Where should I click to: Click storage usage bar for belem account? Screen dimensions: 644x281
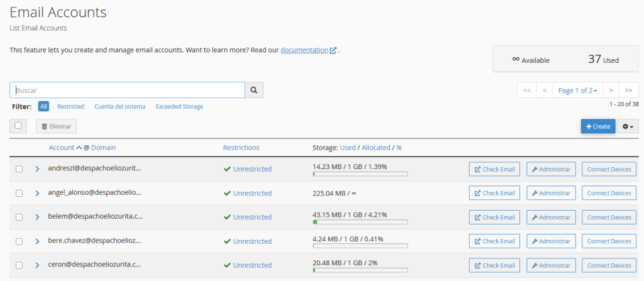[x=360, y=223]
